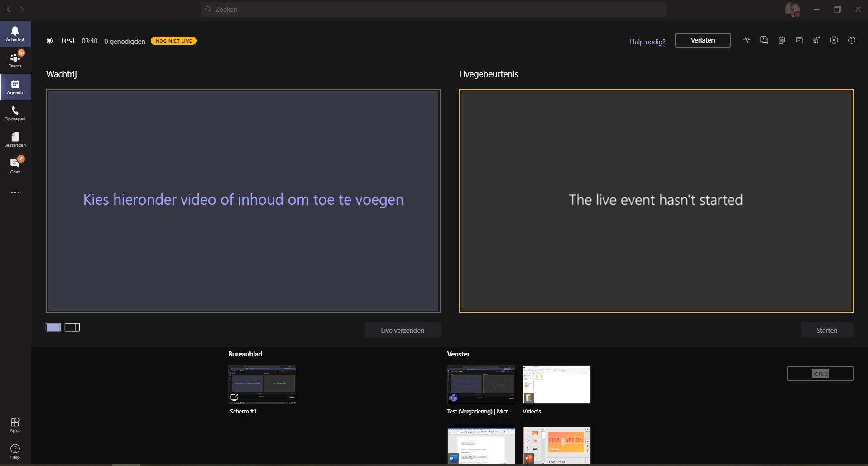
Task: Open more options in the sidebar
Action: [x=15, y=192]
